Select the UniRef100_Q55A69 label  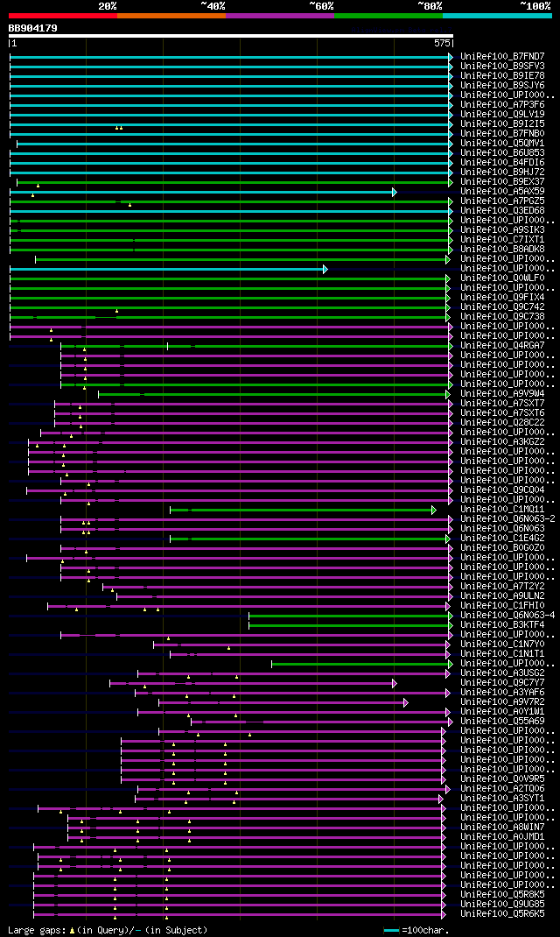502,722
